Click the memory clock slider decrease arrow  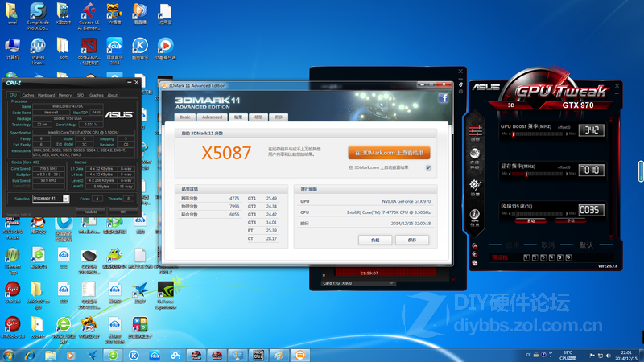pyautogui.click(x=510, y=174)
